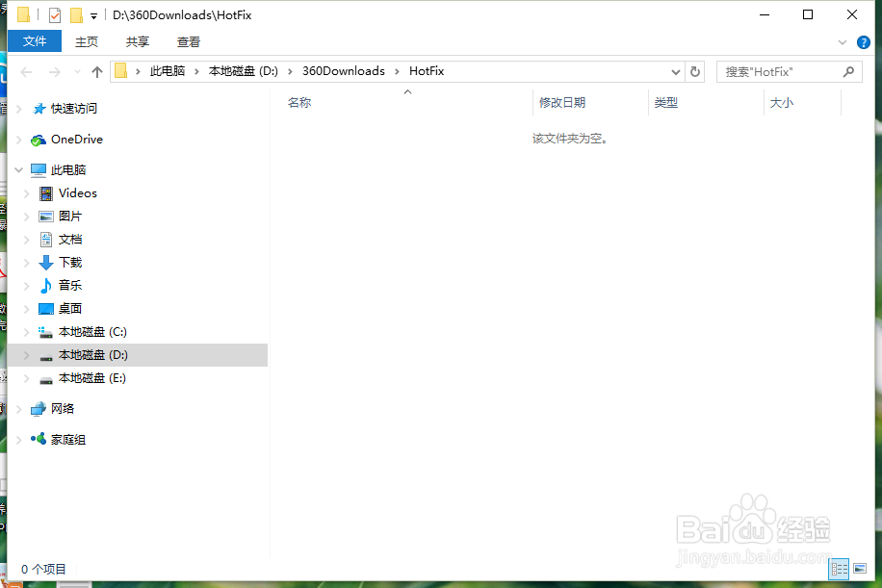Collapse 此电脑 in the navigation pane
Screen dimensions: 882x588
point(19,169)
